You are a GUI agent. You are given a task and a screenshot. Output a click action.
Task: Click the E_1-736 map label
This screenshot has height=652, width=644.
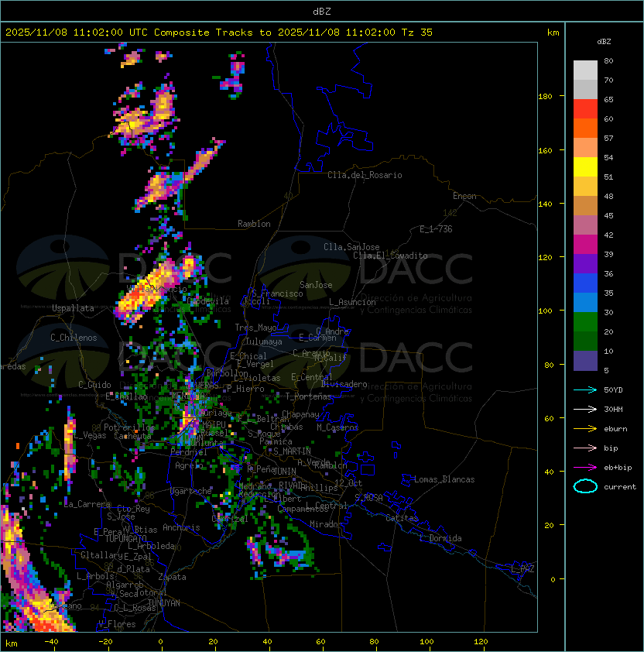pyautogui.click(x=436, y=229)
